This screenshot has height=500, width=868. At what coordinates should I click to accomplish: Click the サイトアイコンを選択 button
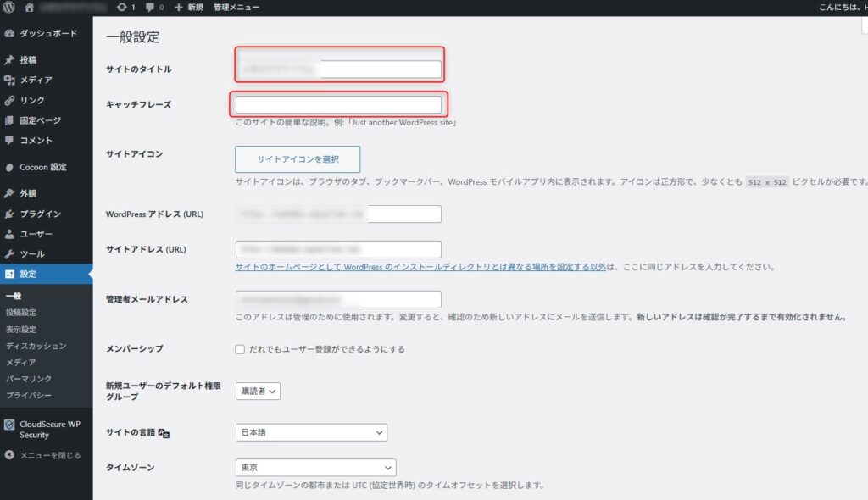tap(297, 159)
